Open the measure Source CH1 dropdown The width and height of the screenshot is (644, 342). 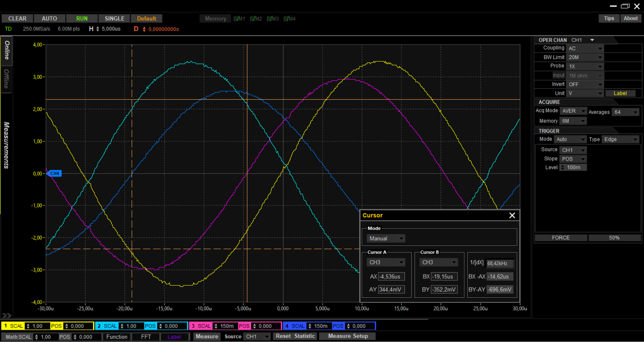pos(257,337)
